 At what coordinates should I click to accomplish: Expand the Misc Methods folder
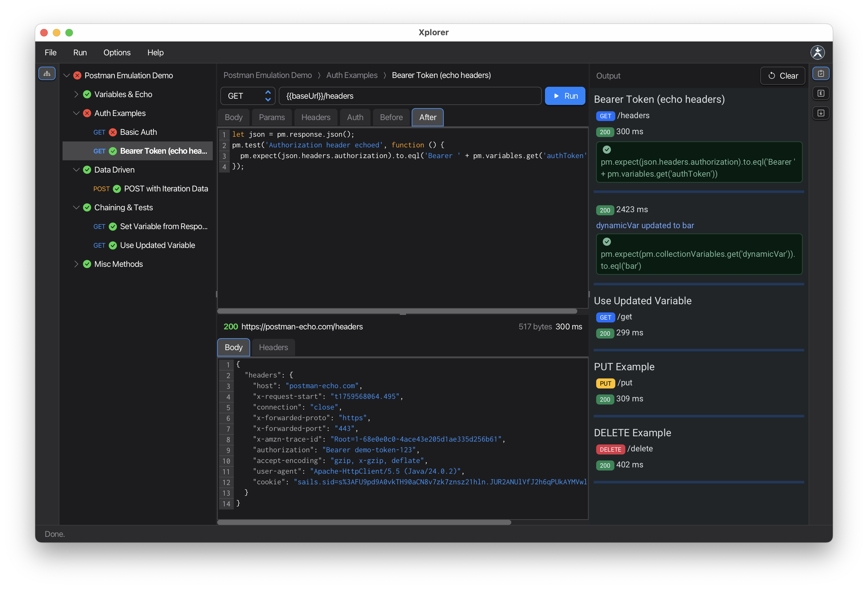(x=77, y=264)
